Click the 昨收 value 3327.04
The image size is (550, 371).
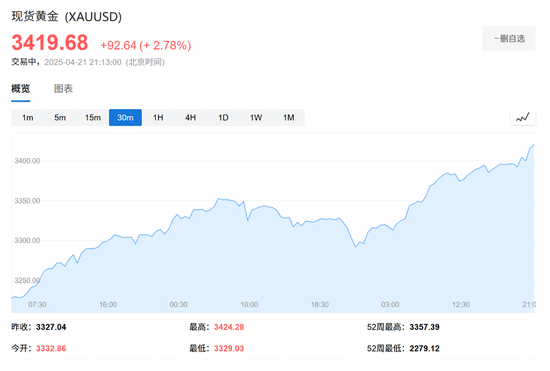(51, 327)
